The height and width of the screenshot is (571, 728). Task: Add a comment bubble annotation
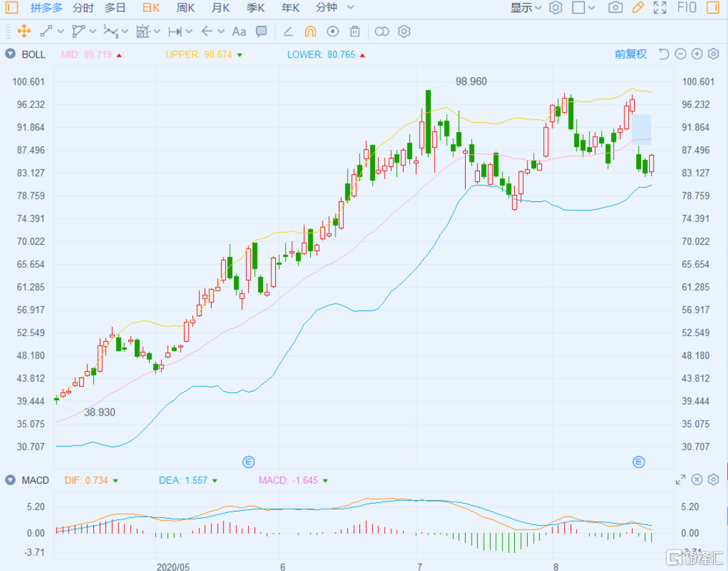(x=262, y=31)
